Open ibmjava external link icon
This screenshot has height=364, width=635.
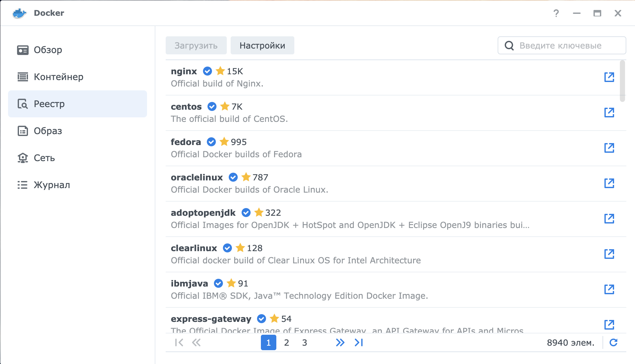(x=609, y=289)
